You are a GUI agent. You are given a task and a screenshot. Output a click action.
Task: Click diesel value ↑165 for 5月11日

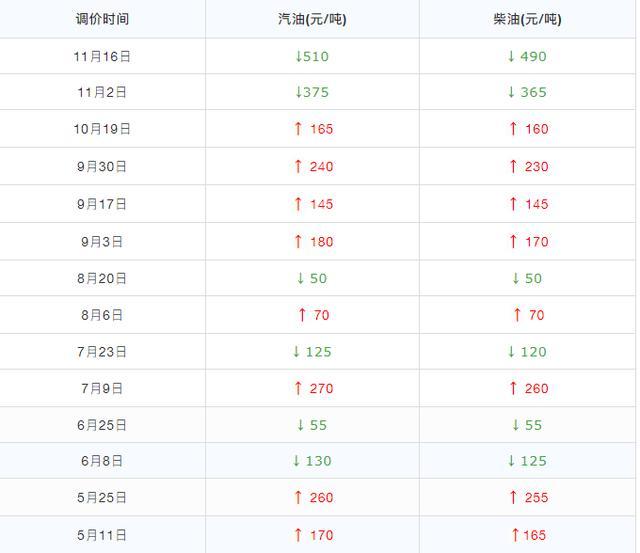click(529, 535)
